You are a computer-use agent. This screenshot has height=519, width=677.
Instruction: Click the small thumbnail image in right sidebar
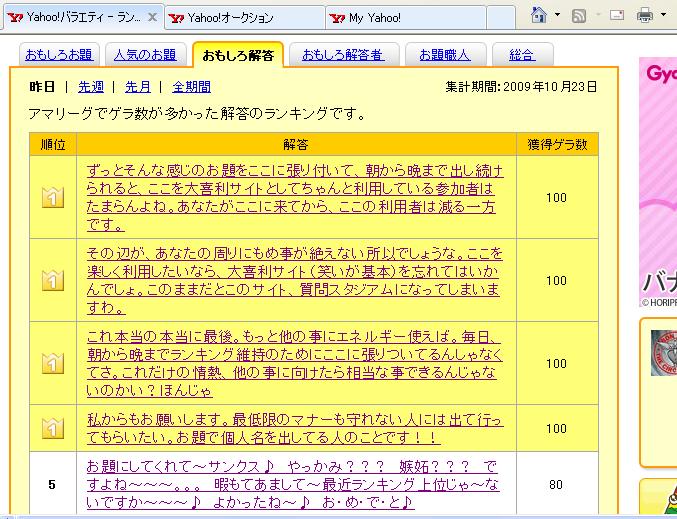pos(664,353)
